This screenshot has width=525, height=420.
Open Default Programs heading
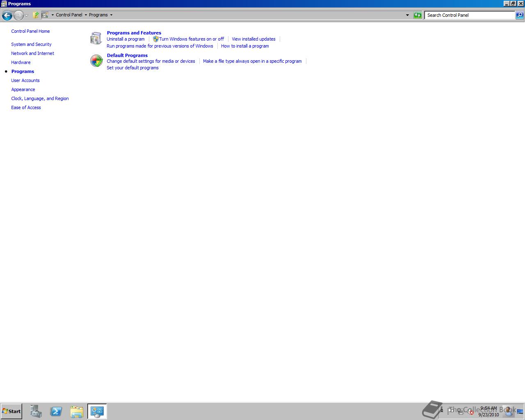click(127, 55)
